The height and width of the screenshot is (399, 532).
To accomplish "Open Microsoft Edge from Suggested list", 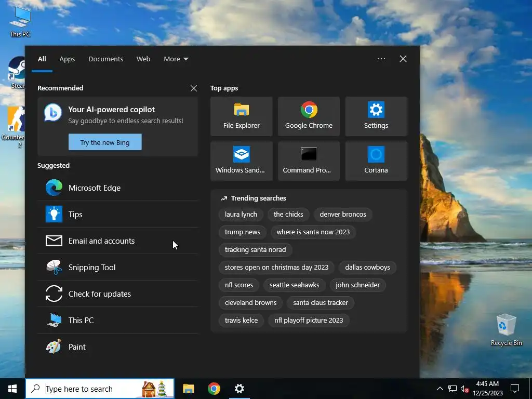I will [118, 188].
